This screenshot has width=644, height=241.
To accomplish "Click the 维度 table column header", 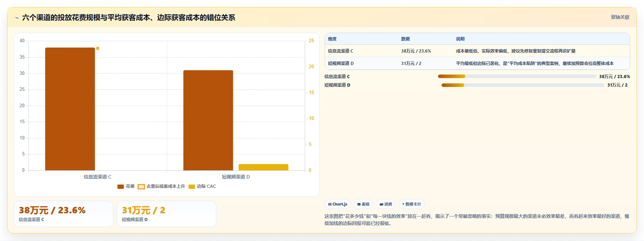I will pyautogui.click(x=332, y=39).
